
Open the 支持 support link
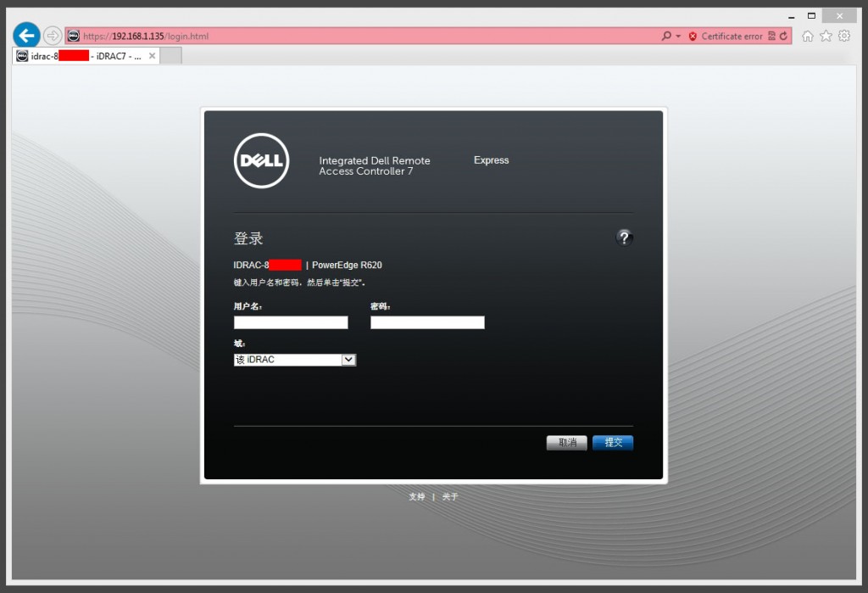(x=417, y=496)
